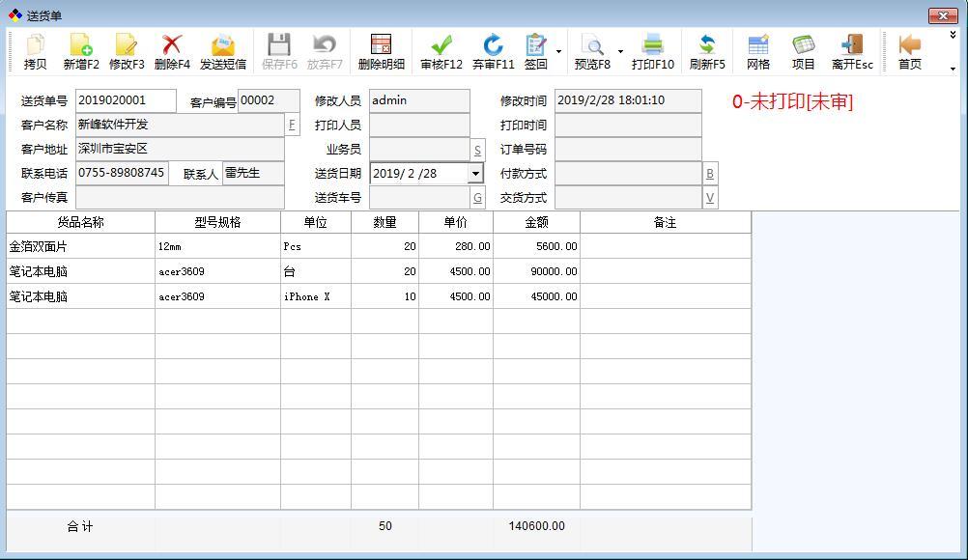Click the 保存F6 save icon
Screen dimensions: 968x560
click(x=279, y=52)
